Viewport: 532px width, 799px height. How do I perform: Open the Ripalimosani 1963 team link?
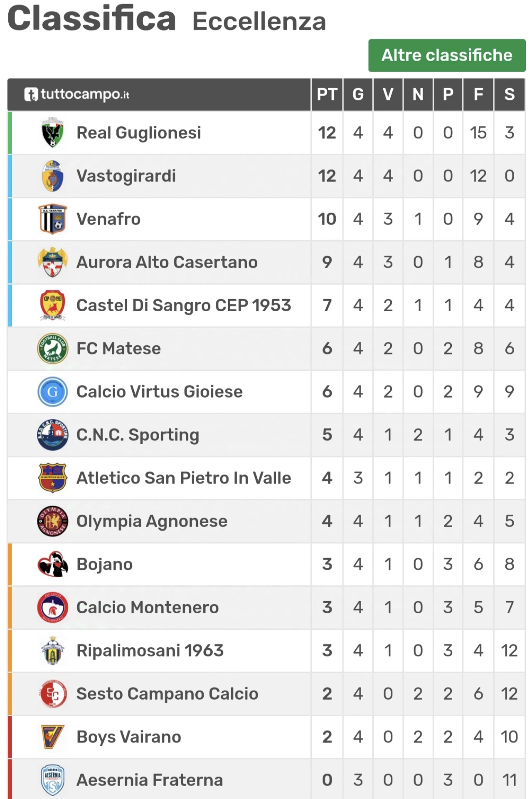pyautogui.click(x=150, y=651)
